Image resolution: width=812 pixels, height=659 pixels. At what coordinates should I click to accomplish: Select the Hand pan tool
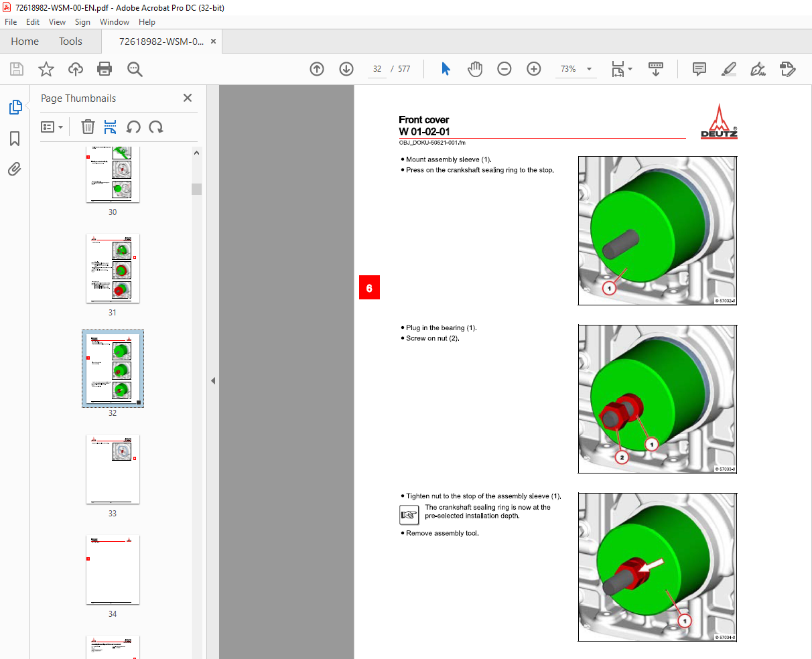[475, 69]
